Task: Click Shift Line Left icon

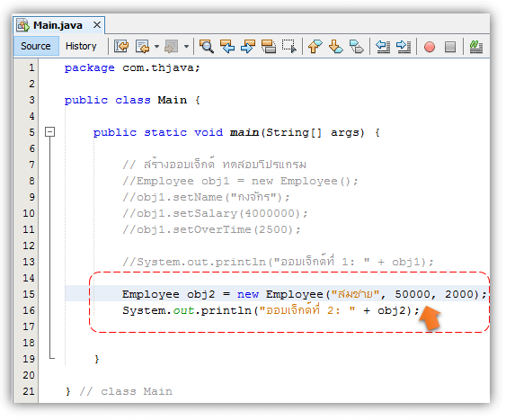Action: coord(383,46)
